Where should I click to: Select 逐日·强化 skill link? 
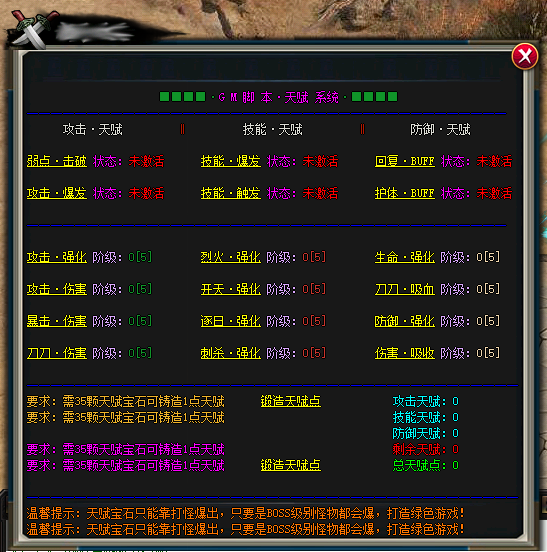[231, 321]
